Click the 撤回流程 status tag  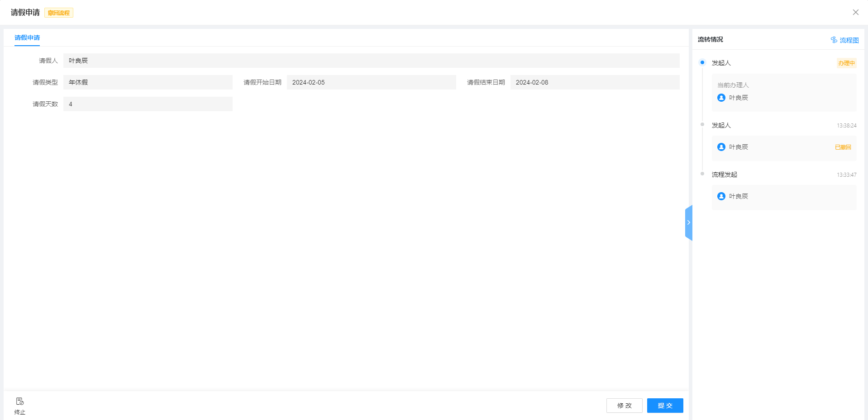click(59, 13)
